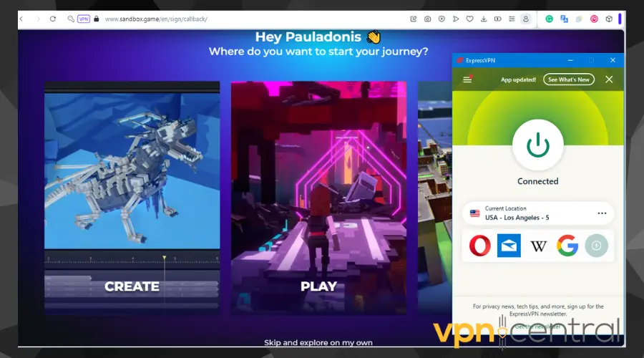Screen dimensions: 644x358
Task: Click the red circular extension icon
Action: point(594,19)
